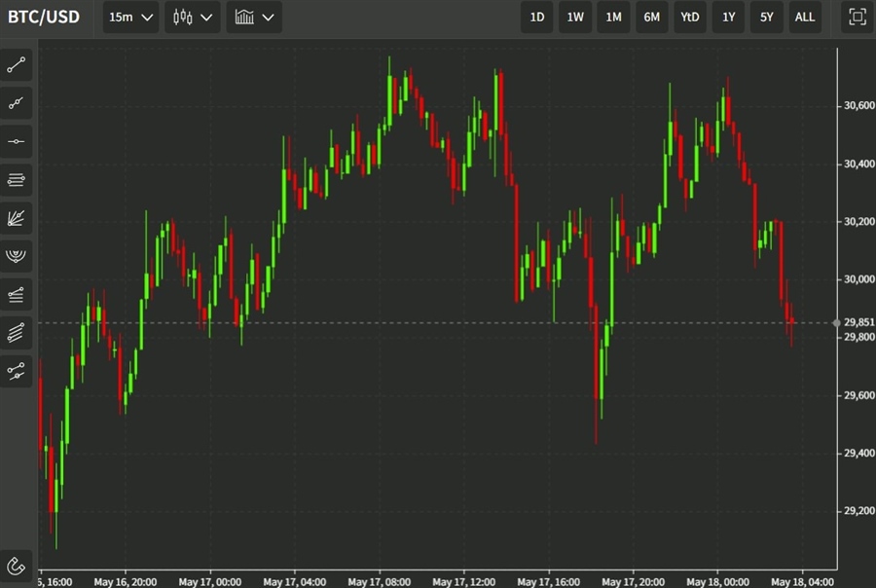876x588 pixels.
Task: Choose the Fibonacci retracement tool
Action: coord(17,179)
